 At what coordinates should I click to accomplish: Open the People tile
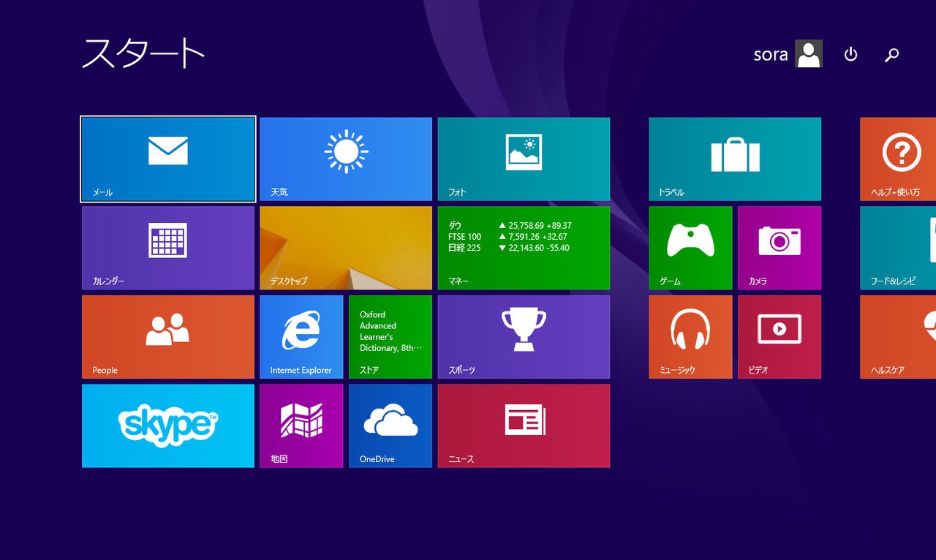pyautogui.click(x=168, y=336)
